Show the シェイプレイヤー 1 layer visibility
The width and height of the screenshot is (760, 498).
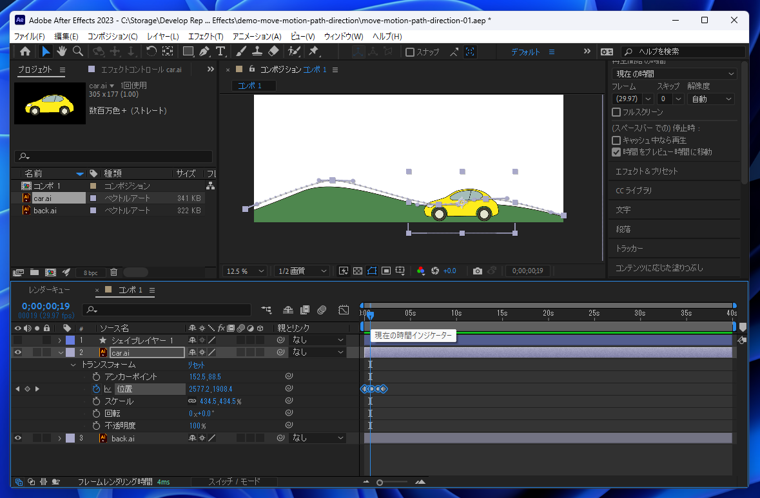pos(18,340)
